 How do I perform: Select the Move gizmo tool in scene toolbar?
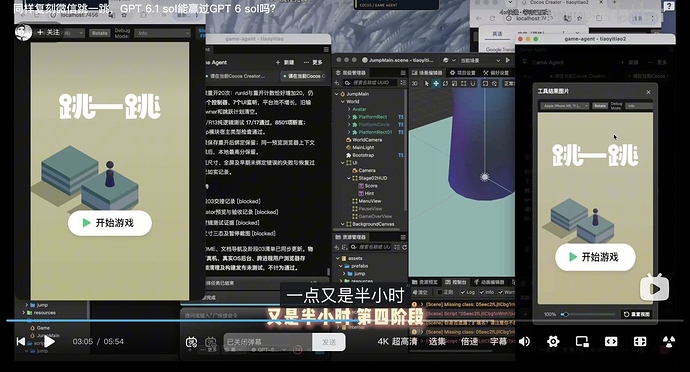point(436,83)
